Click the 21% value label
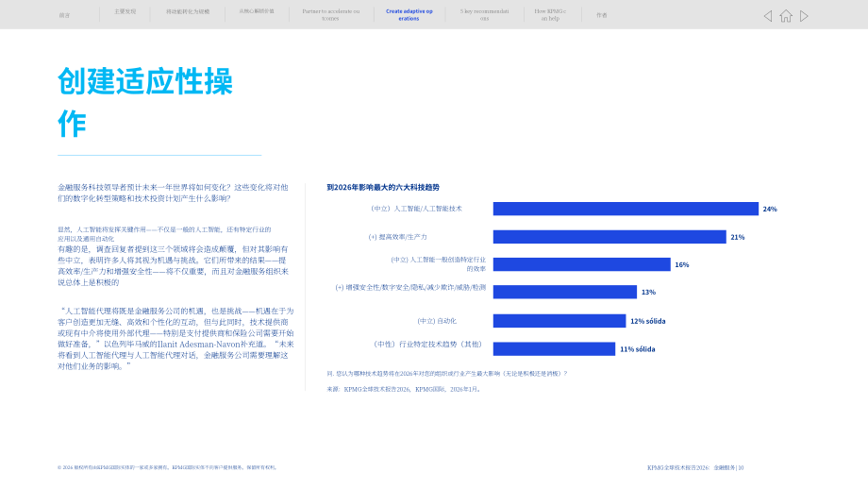The height and width of the screenshot is (489, 868). coord(738,237)
